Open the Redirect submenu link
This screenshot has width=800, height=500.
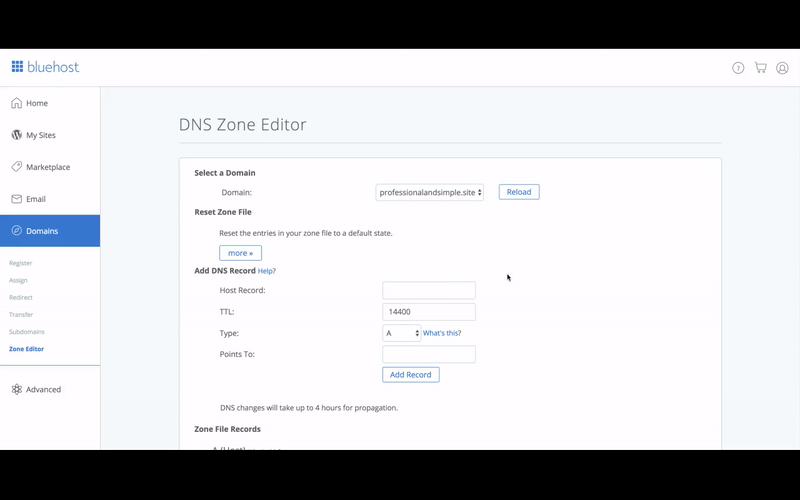20,297
